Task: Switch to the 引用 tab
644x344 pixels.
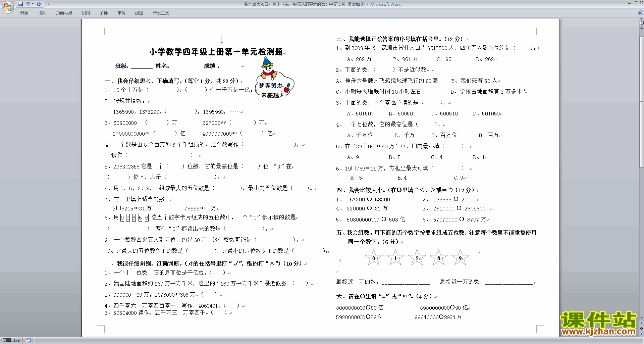Action: click(x=86, y=13)
